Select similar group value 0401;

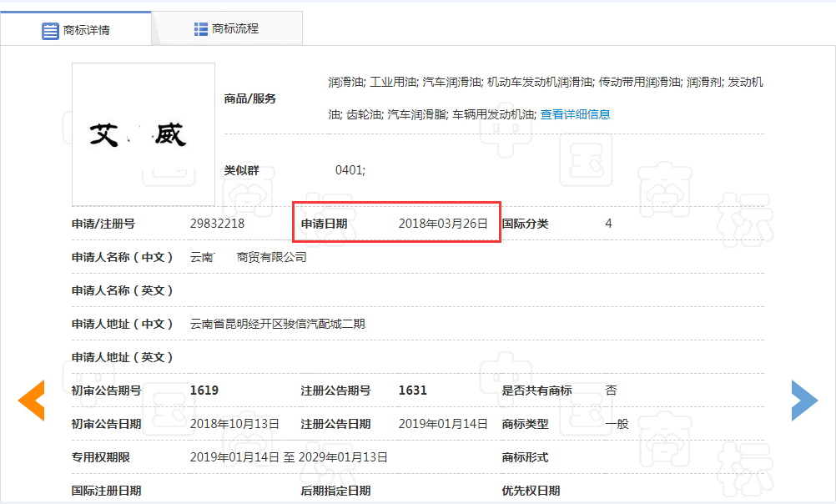[x=350, y=170]
